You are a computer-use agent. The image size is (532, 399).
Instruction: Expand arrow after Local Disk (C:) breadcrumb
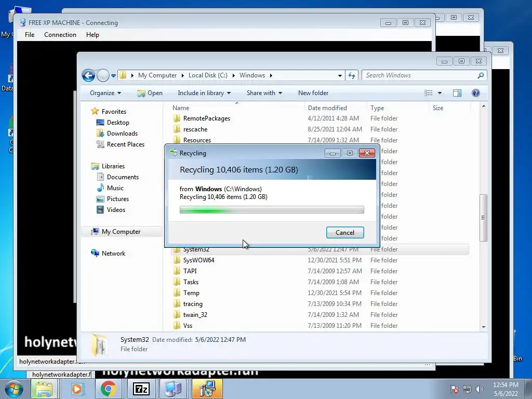tap(233, 75)
